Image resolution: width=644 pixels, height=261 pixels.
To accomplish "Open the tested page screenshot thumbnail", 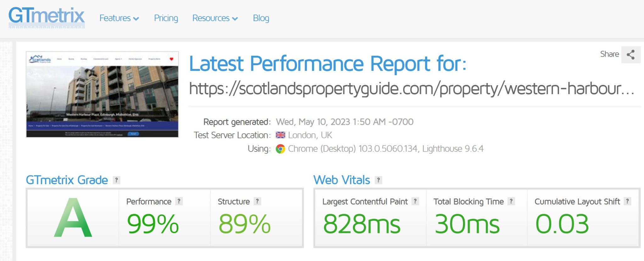I will [x=102, y=94].
